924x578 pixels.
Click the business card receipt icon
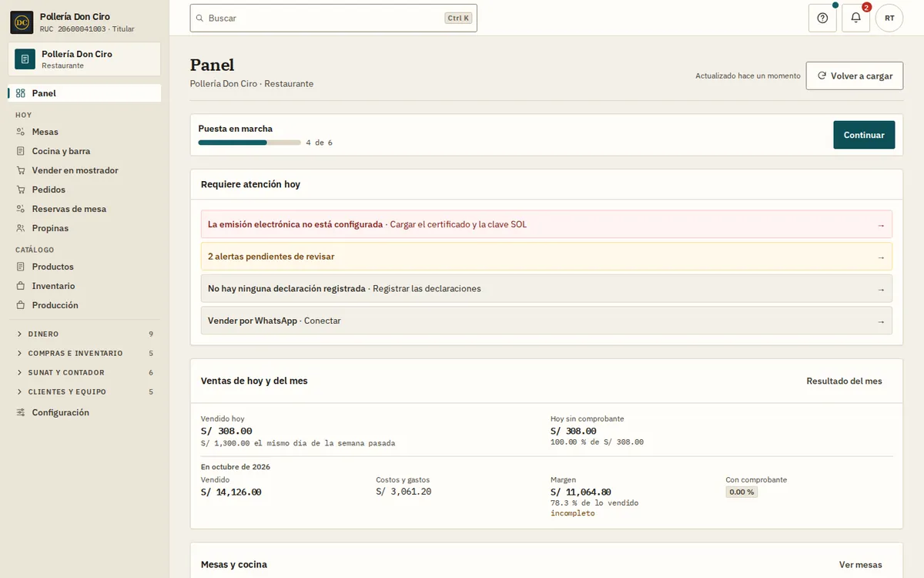25,59
